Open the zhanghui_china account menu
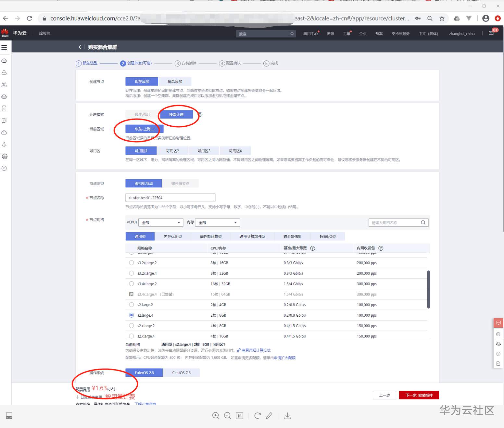Screen dimensions: 504x428 pyautogui.click(x=462, y=34)
